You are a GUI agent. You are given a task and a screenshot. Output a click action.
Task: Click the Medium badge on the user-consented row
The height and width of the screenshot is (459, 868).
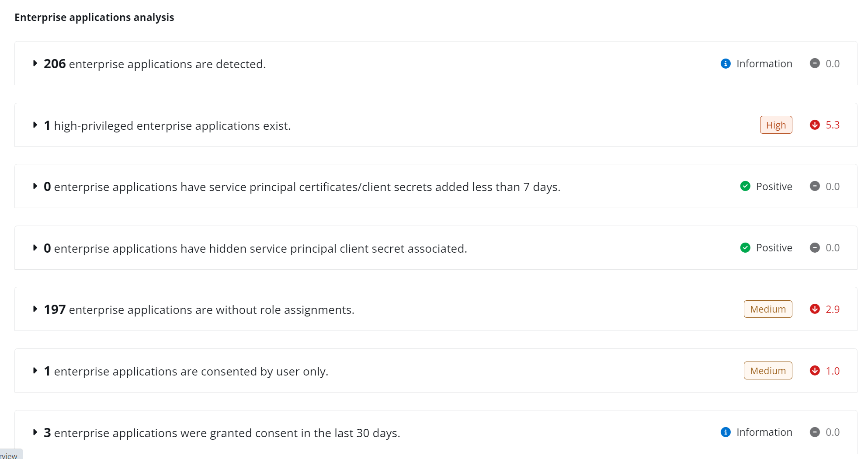coord(767,371)
